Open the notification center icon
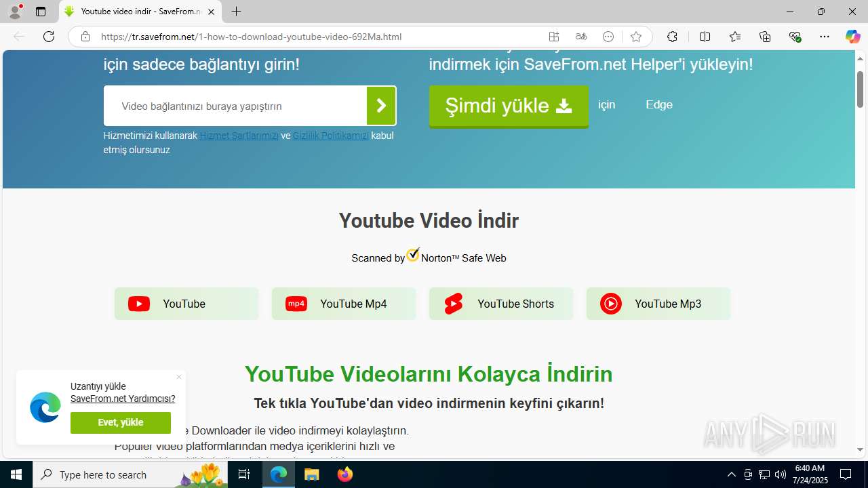868x488 pixels. pyautogui.click(x=846, y=474)
